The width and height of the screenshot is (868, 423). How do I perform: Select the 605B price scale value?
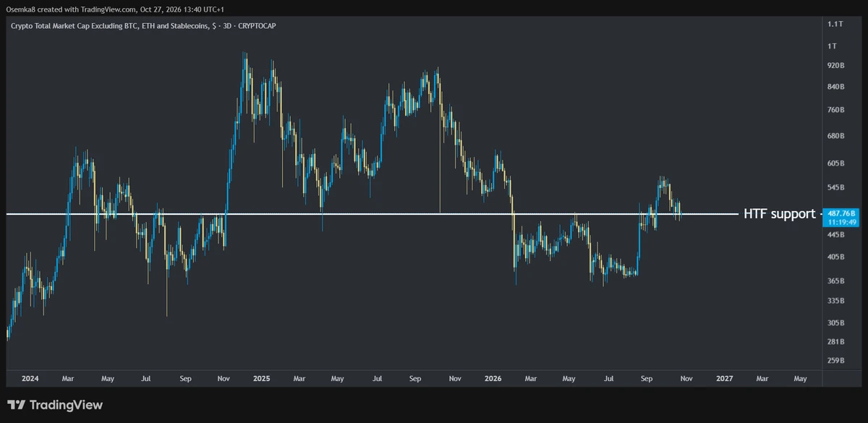837,164
